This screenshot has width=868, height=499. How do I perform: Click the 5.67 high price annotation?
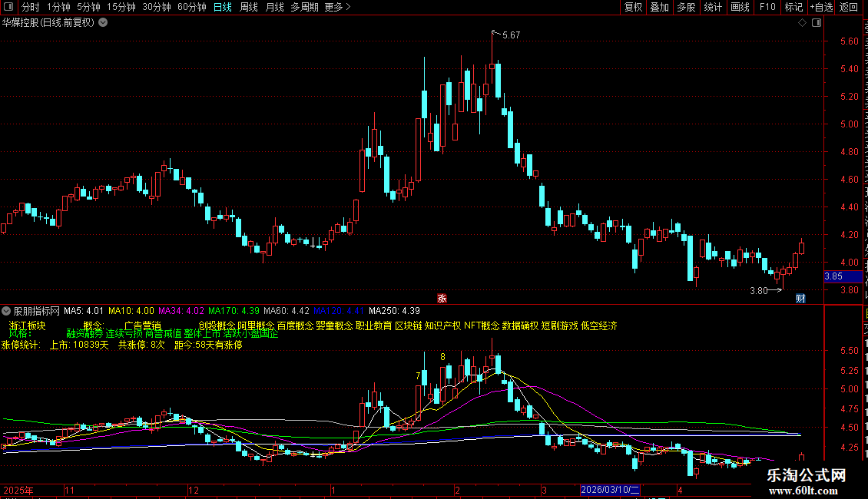pyautogui.click(x=511, y=35)
